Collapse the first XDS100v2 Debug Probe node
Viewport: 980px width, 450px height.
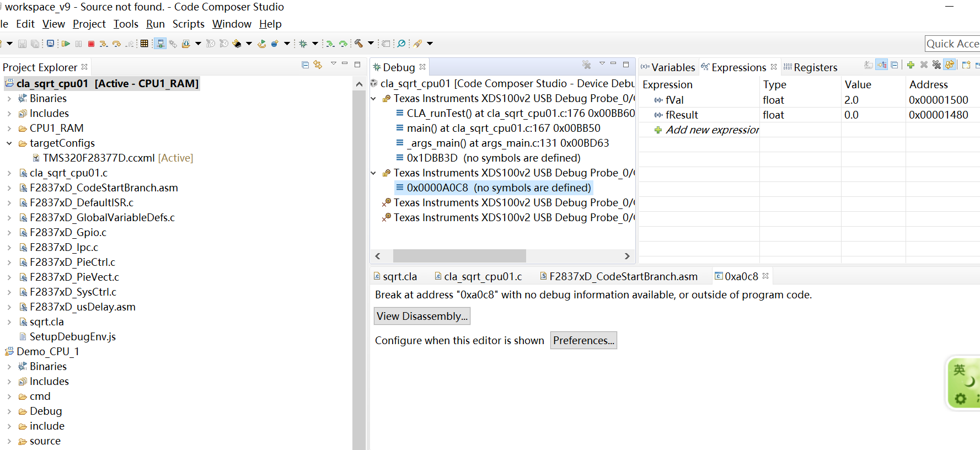click(x=374, y=99)
